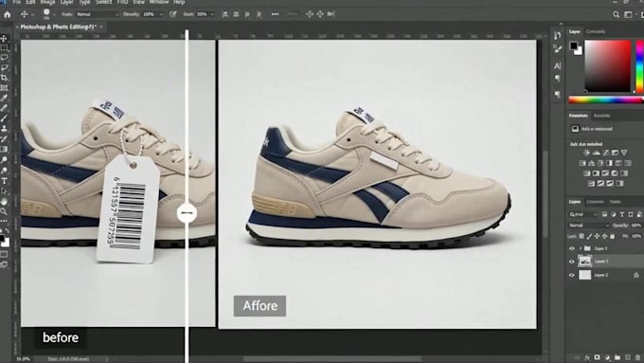
Task: Click the pen pressure icon after Density
Action: coord(173,14)
